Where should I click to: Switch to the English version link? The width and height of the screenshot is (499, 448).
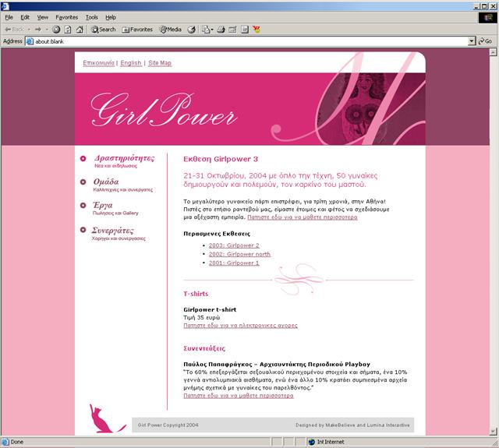(x=131, y=63)
